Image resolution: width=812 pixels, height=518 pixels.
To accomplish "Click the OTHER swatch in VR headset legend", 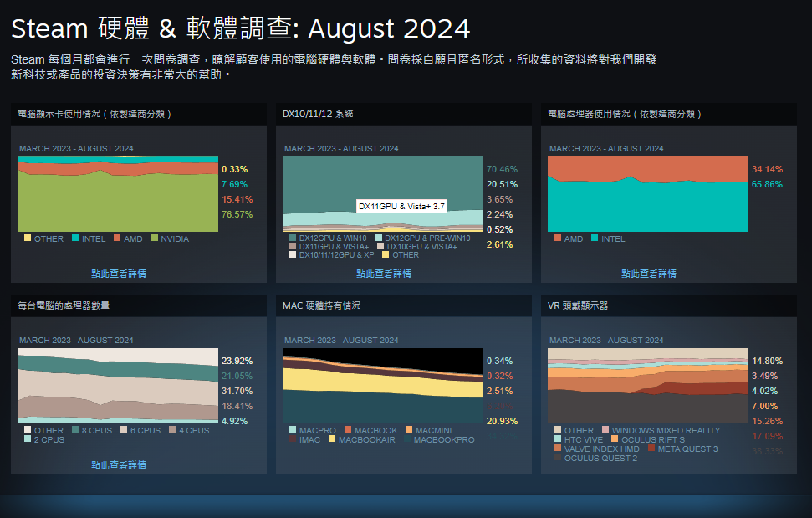I will (558, 430).
